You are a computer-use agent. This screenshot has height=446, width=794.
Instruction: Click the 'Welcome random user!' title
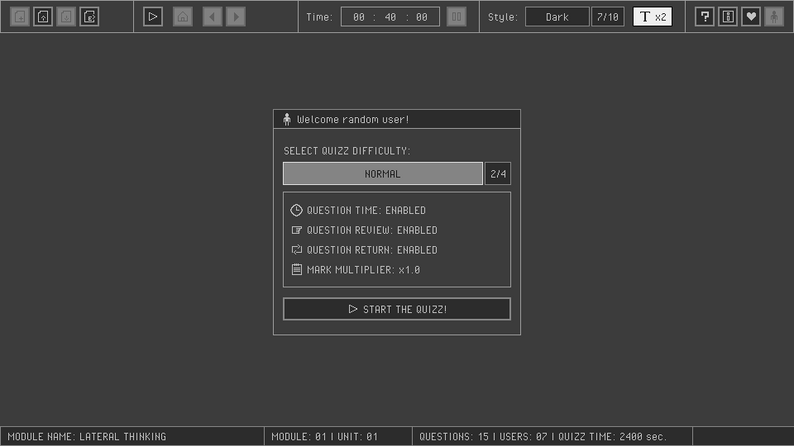tap(353, 119)
